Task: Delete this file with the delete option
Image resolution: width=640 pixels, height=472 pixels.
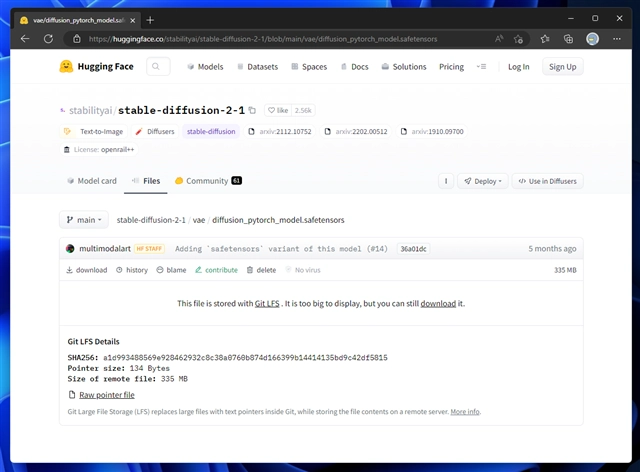Action: pyautogui.click(x=261, y=270)
